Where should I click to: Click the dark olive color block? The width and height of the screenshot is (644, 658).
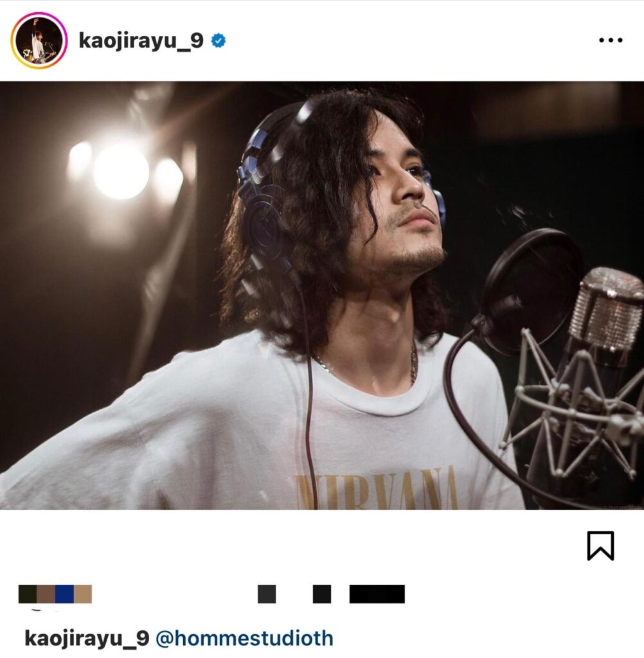click(x=27, y=594)
